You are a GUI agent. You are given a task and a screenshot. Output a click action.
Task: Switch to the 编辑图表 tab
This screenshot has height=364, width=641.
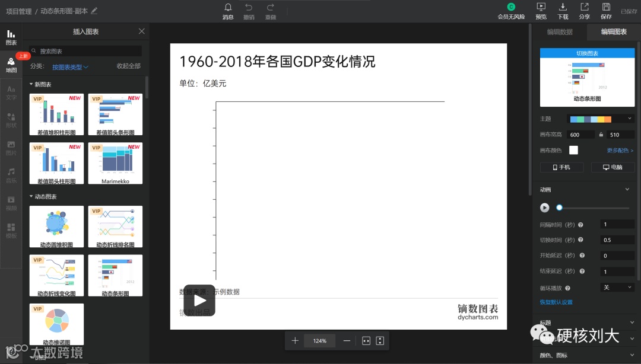[614, 32]
